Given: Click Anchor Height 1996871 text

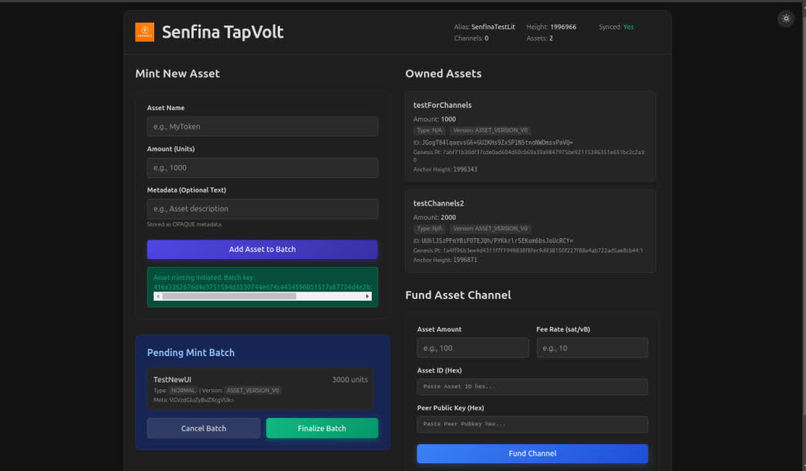Looking at the screenshot, I should pos(445,260).
